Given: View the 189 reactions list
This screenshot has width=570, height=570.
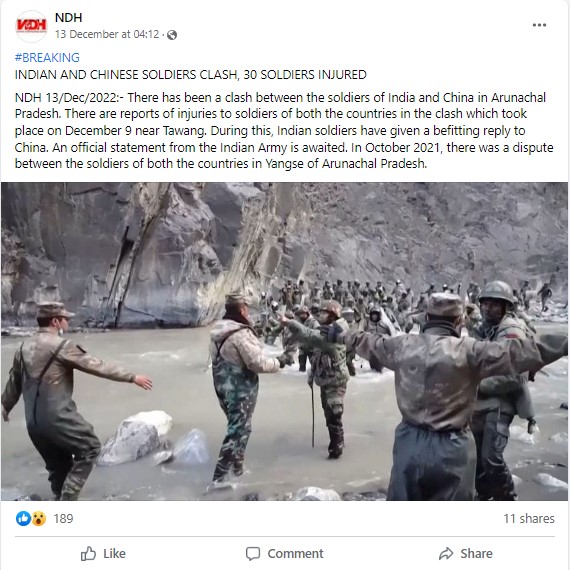Looking at the screenshot, I should (x=63, y=518).
